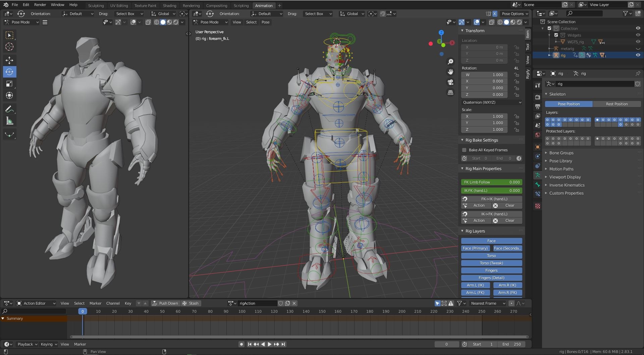Open the Bone properties tab icon
The height and width of the screenshot is (355, 644).
[538, 185]
